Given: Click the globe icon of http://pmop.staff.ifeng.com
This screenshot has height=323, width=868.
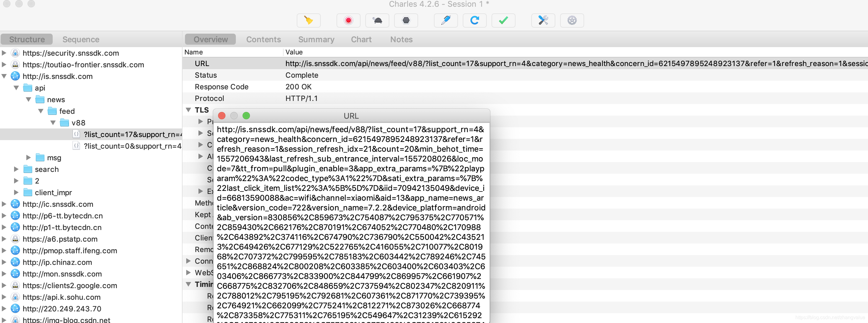Looking at the screenshot, I should tap(15, 250).
